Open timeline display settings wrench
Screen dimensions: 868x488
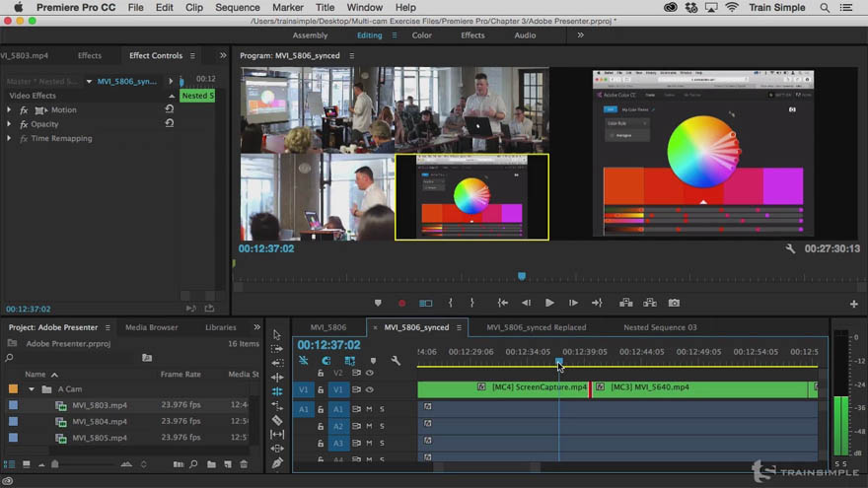396,361
